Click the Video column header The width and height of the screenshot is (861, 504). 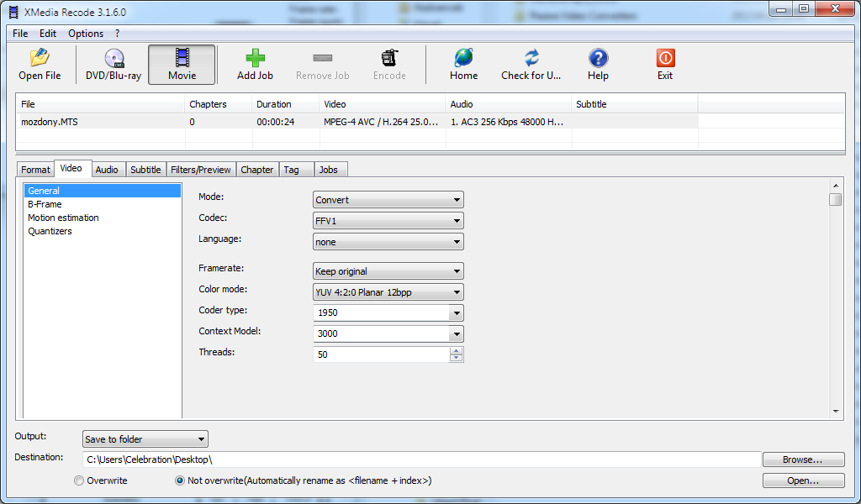point(382,104)
